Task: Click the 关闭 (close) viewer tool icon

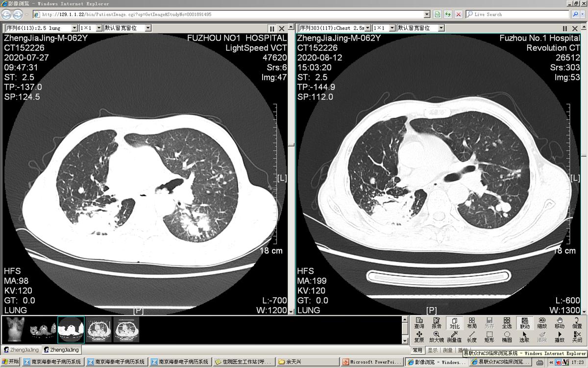Action: tap(577, 337)
